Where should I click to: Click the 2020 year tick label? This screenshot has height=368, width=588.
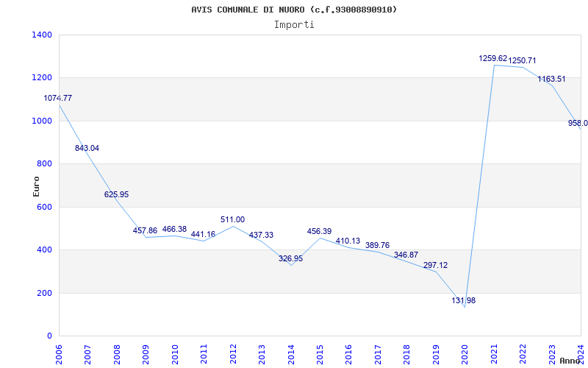465,353
